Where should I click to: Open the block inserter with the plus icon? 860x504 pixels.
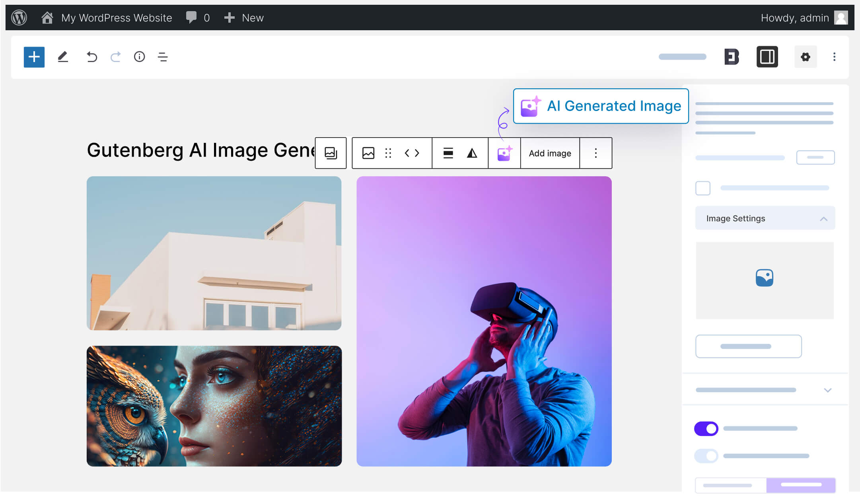[34, 57]
